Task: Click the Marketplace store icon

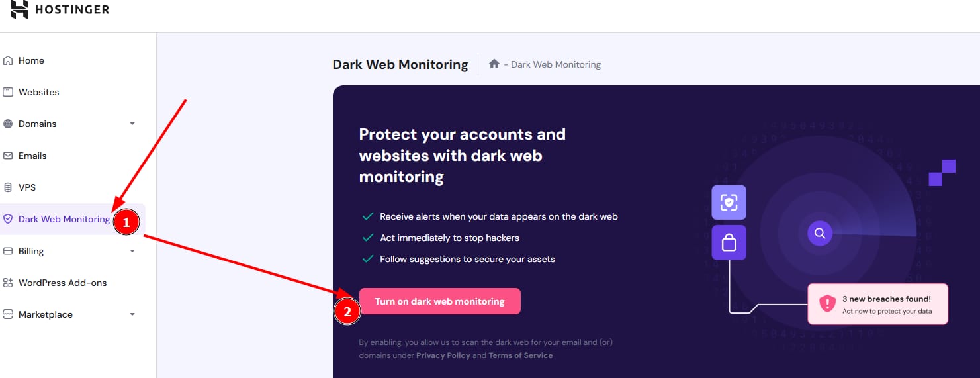Action: 8,314
